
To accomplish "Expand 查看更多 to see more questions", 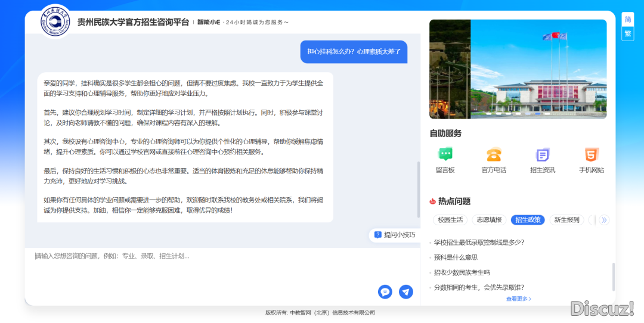I will coord(518,299).
